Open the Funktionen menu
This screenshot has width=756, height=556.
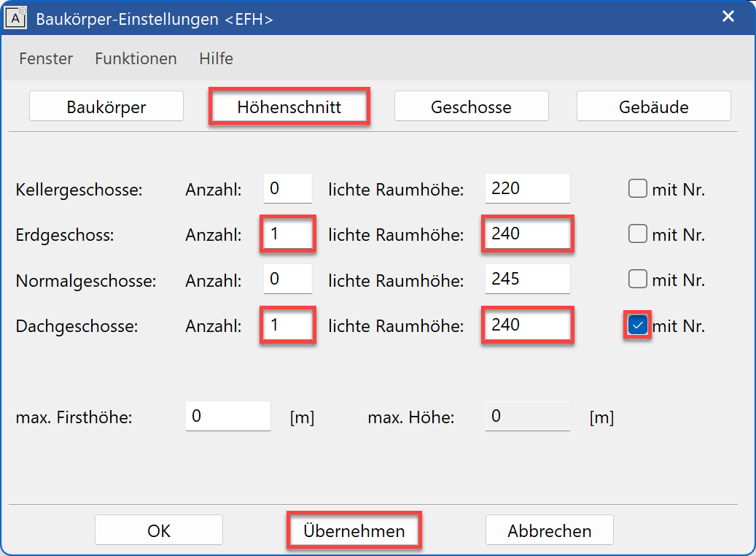(x=136, y=58)
